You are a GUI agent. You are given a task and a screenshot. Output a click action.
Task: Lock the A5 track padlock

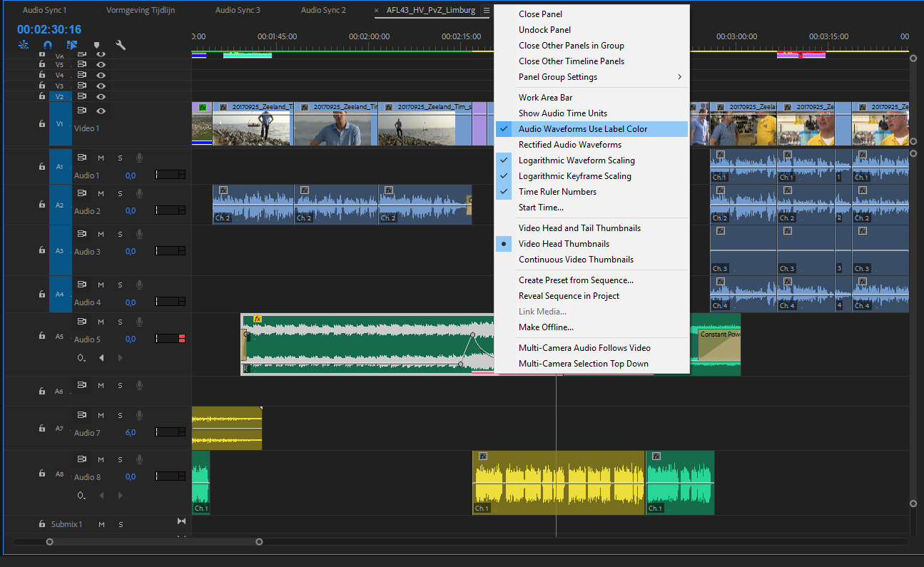(41, 336)
